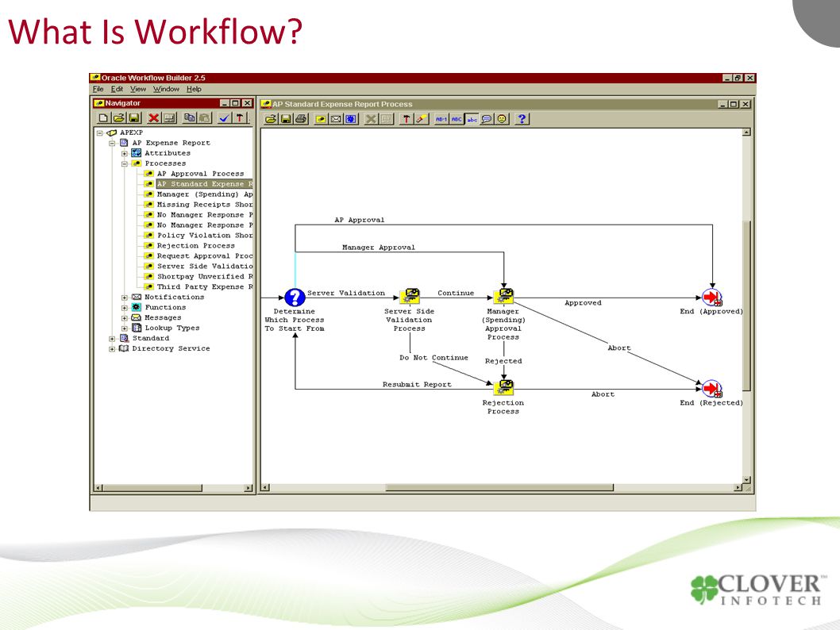Click the speech bubble comment icon

(x=487, y=119)
